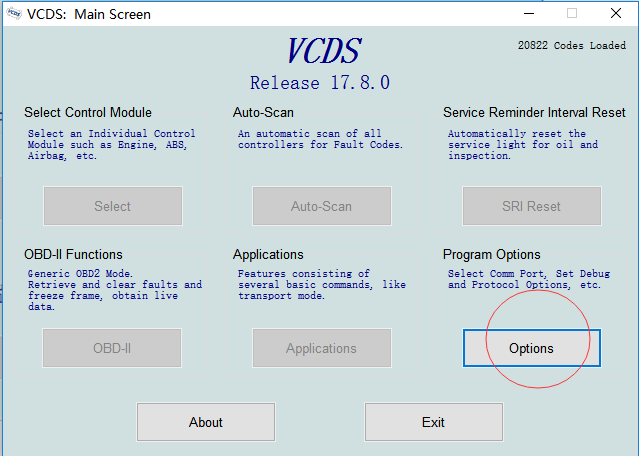Screen dimensions: 639x456
Task: Click 'An automatic scan of all controllers' description
Action: coord(320,139)
